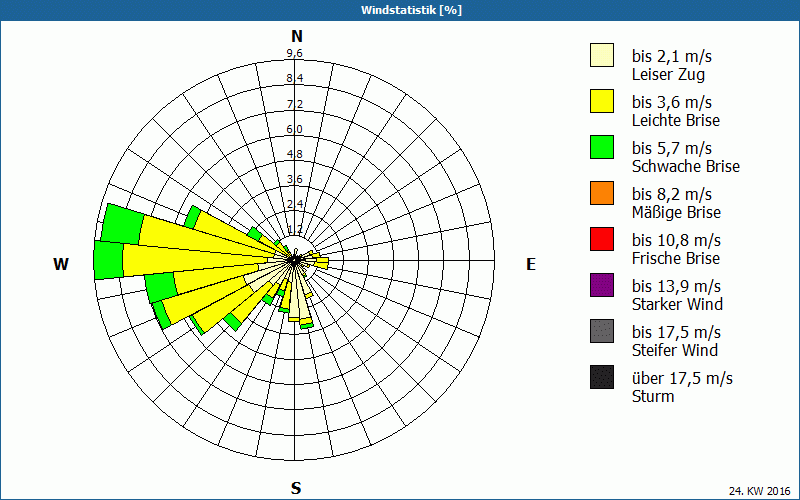
Task: Click the orange 'bis 8,2 m/s' swatch
Action: point(602,193)
